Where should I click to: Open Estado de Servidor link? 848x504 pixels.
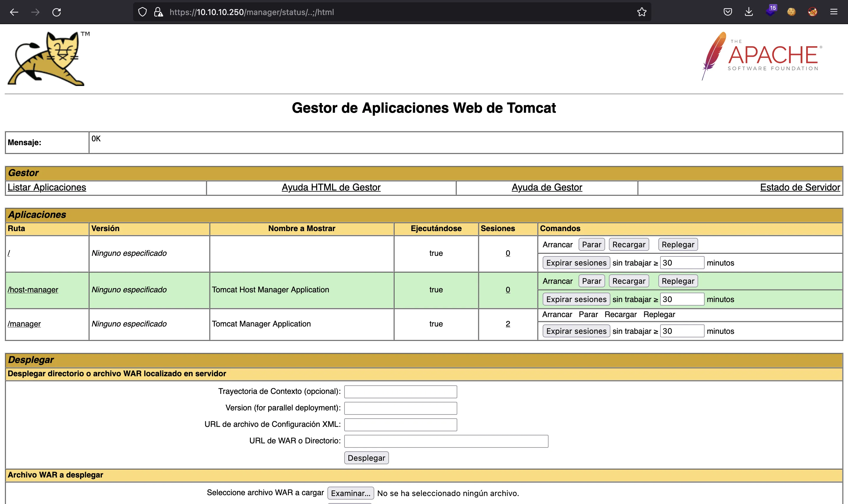click(800, 188)
